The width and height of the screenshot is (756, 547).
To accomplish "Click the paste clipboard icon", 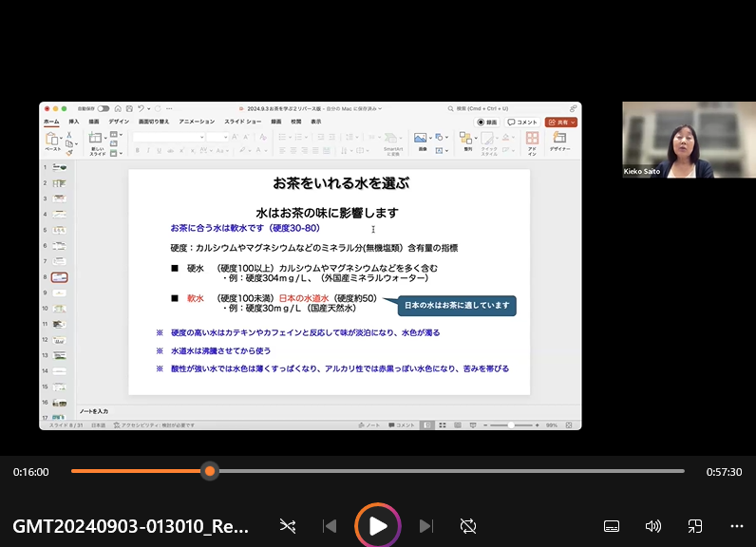I will 52,140.
